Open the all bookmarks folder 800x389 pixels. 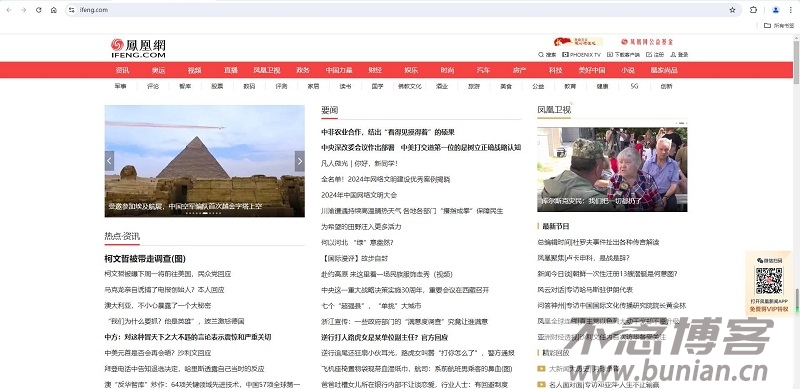(x=779, y=25)
